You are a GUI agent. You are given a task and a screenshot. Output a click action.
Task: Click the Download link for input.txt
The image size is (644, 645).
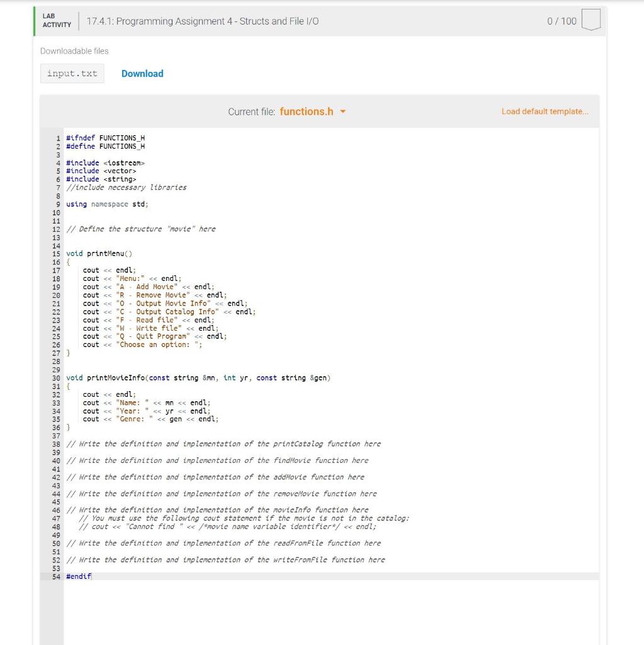point(142,73)
